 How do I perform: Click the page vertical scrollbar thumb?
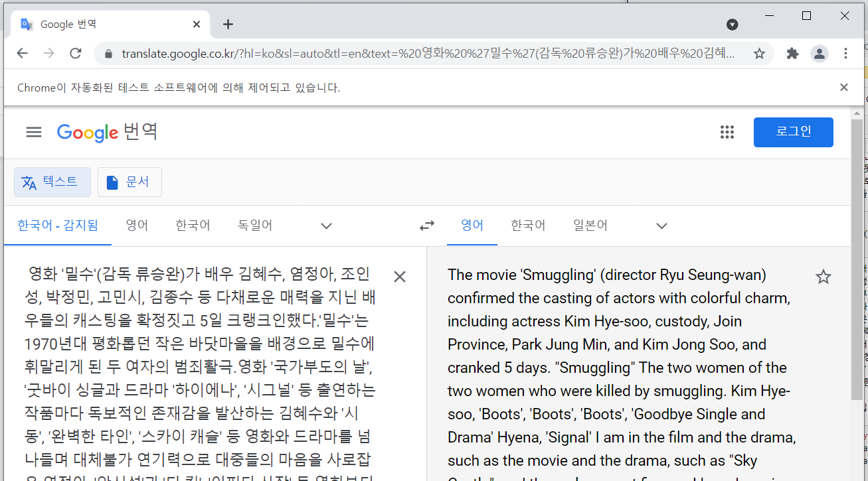pyautogui.click(x=857, y=260)
